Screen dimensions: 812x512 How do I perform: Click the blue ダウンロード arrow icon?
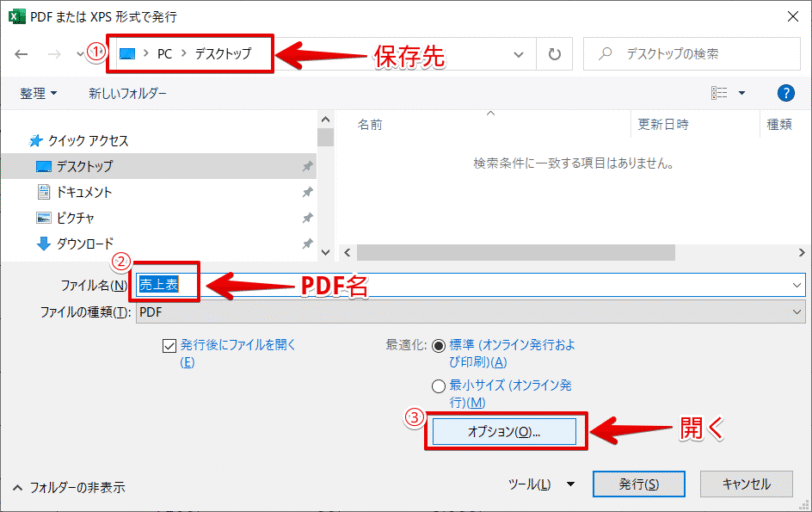[44, 243]
